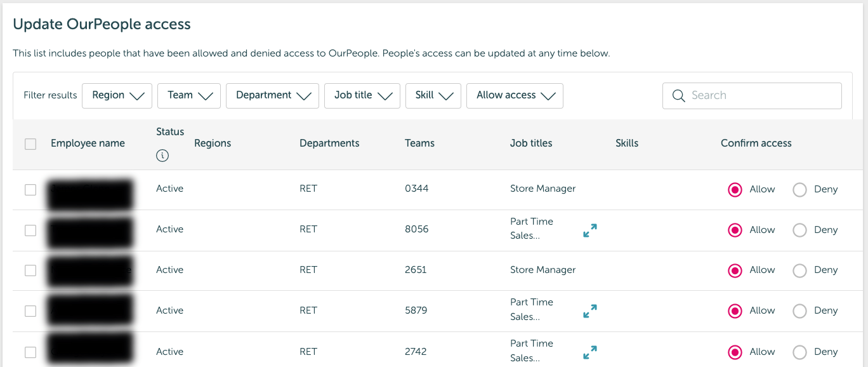The width and height of the screenshot is (868, 367).
Task: Check the row checkbox for team 5879
Action: click(30, 311)
